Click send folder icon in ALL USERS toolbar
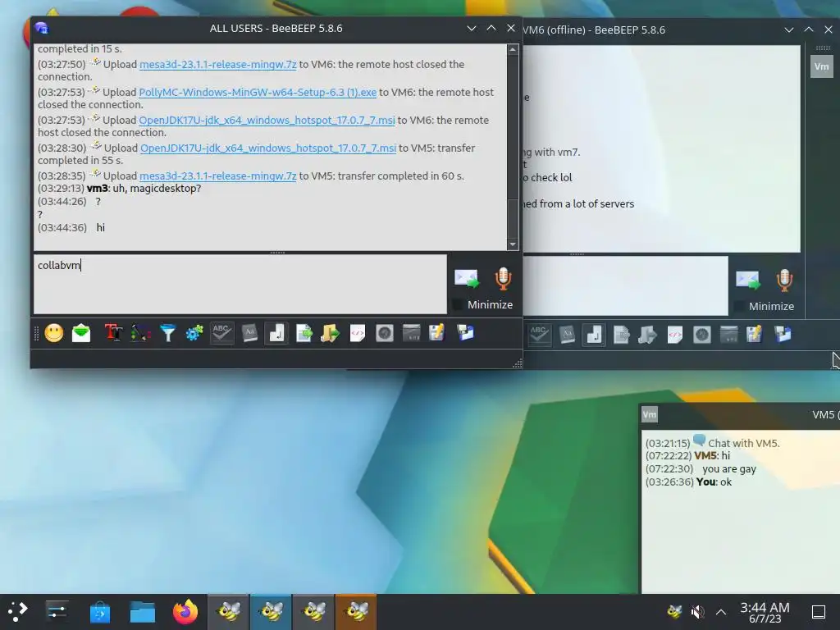This screenshot has height=630, width=840. (331, 333)
